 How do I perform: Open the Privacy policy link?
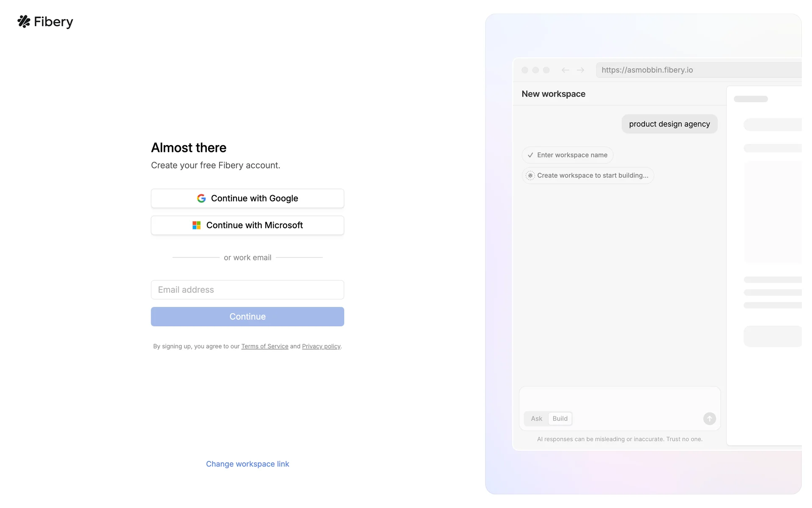[x=321, y=346]
